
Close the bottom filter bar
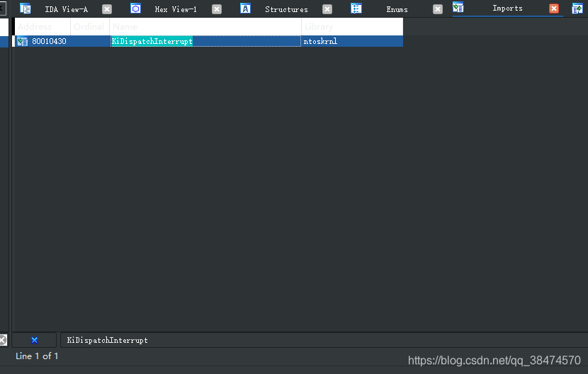[x=3, y=340]
